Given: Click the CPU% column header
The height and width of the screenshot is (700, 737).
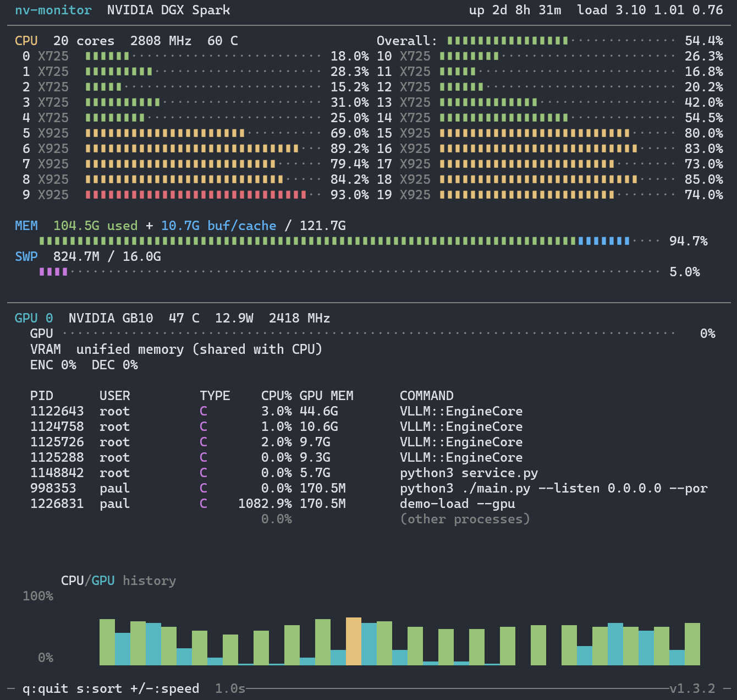Looking at the screenshot, I should (276, 396).
